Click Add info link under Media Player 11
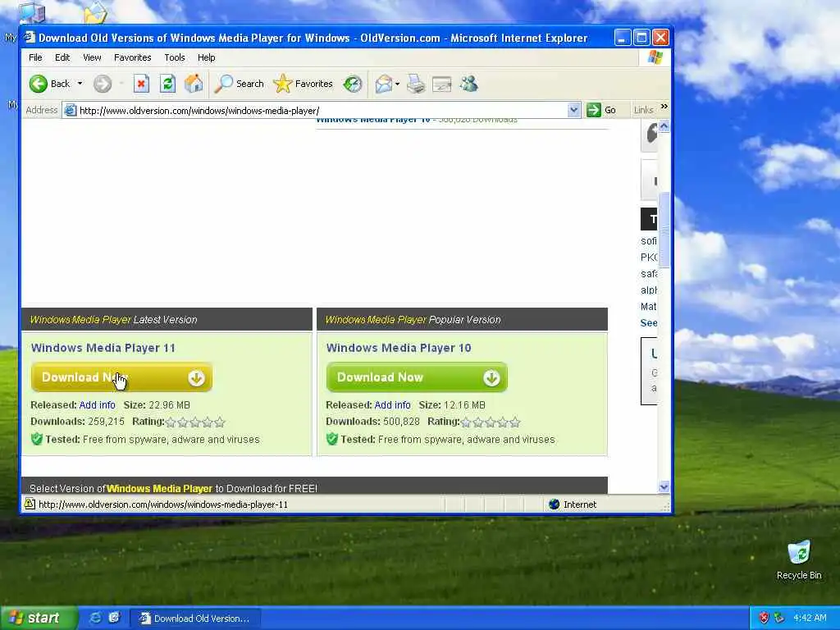Screen dimensions: 840x630 point(97,405)
